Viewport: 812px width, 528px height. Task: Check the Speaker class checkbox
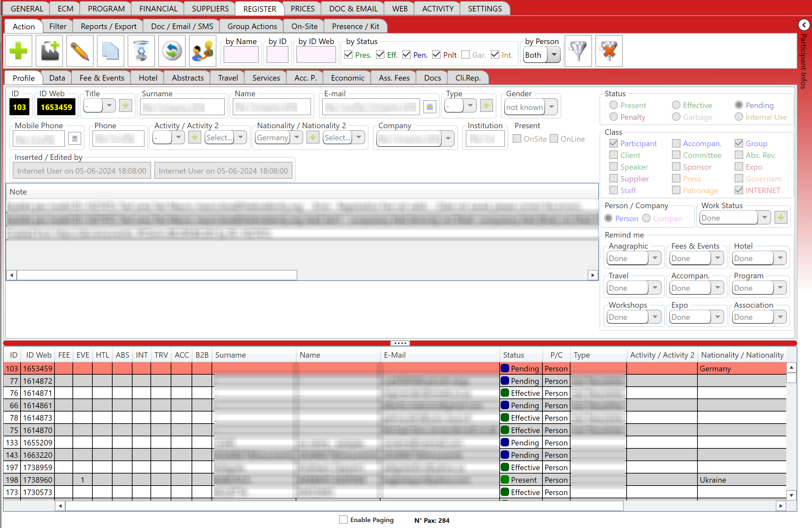tap(614, 167)
